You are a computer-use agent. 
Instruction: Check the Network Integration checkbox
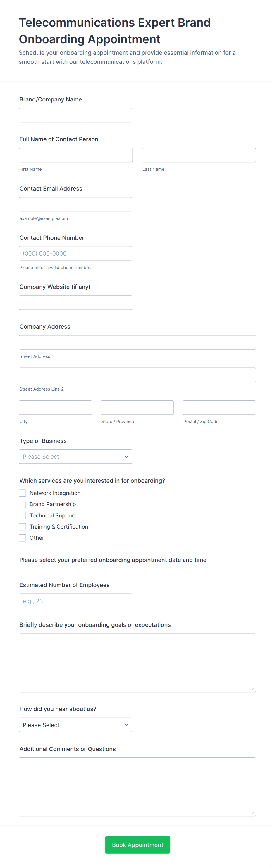point(23,493)
